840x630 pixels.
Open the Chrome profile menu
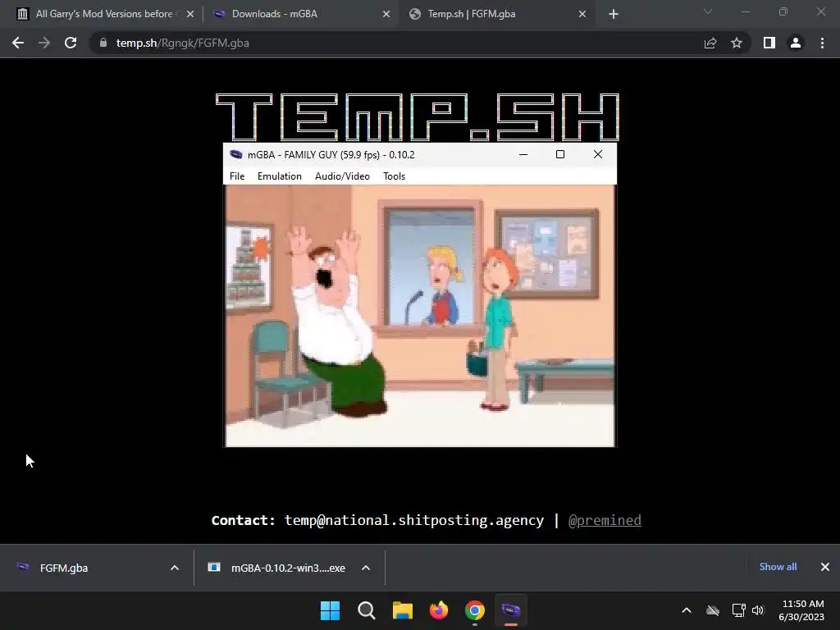[796, 43]
